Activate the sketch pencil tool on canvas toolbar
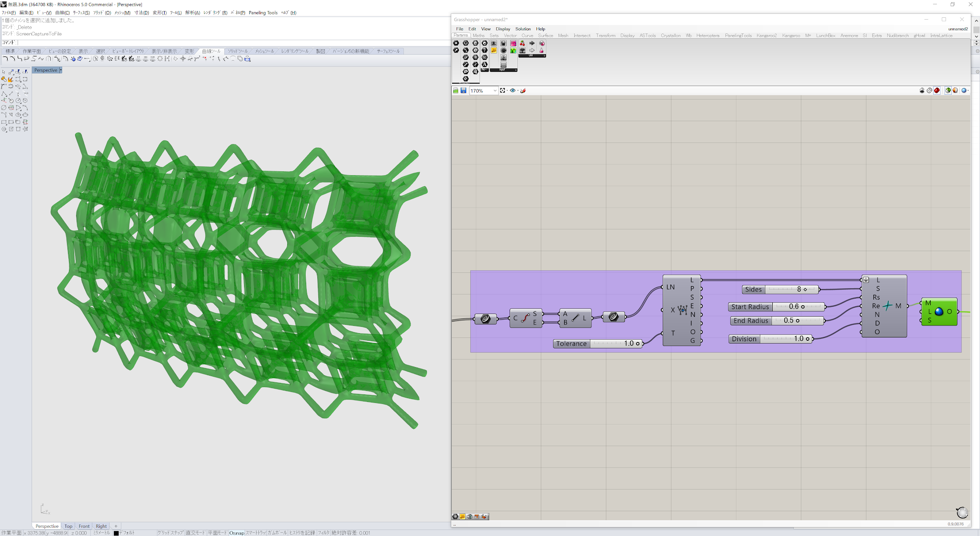The image size is (980, 536). [x=523, y=91]
